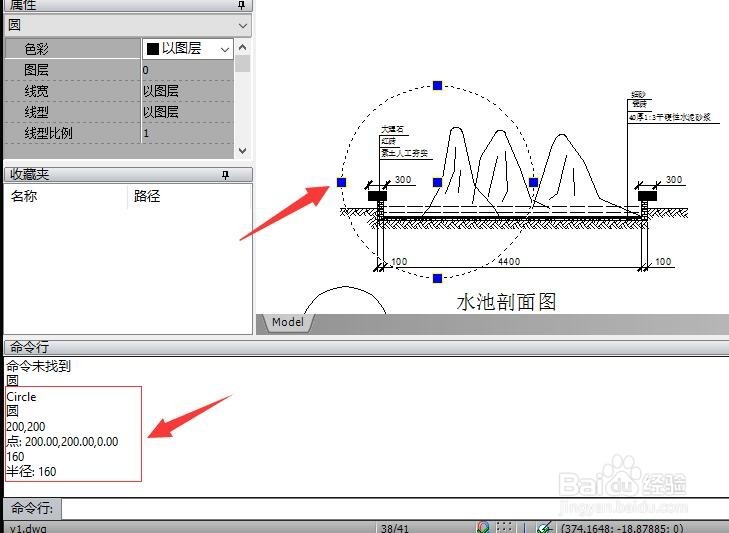Pin the 收藏夹 favorites panel
This screenshot has height=533, width=729.
pos(225,175)
